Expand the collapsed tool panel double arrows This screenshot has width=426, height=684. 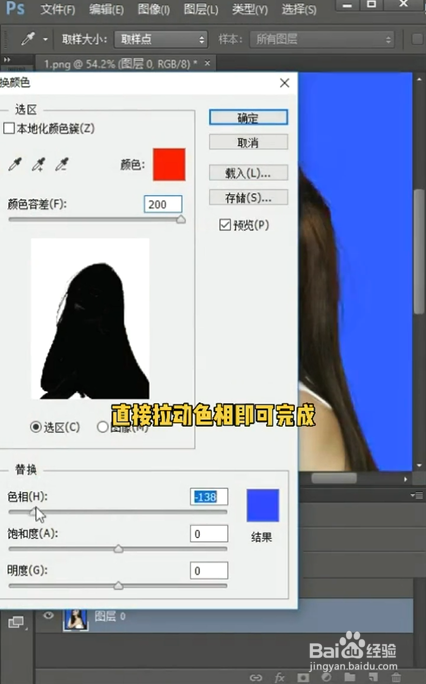coord(7,59)
